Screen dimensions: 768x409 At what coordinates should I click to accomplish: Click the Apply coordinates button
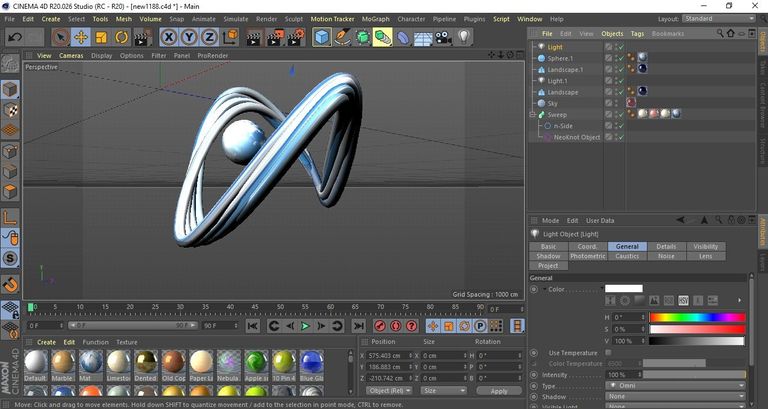[499, 391]
